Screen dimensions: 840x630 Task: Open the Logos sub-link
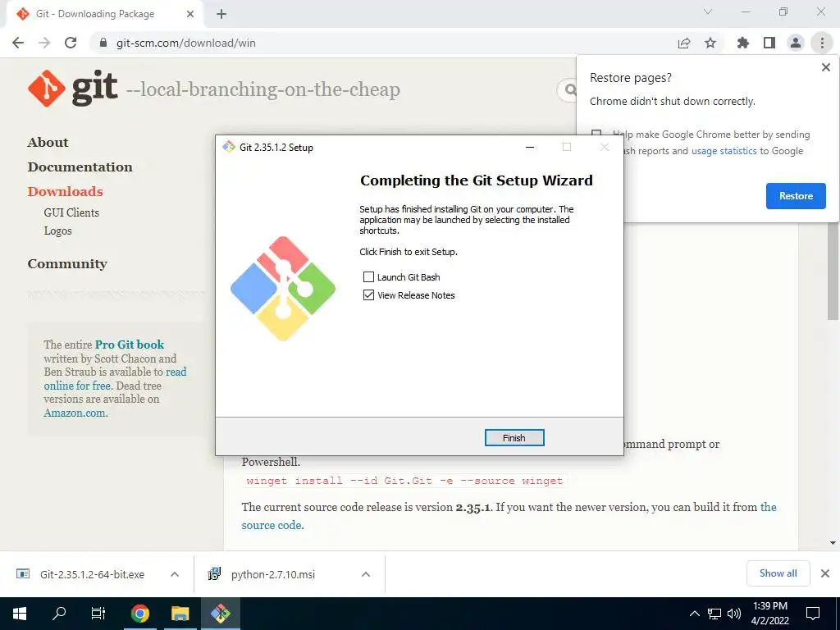pos(58,231)
